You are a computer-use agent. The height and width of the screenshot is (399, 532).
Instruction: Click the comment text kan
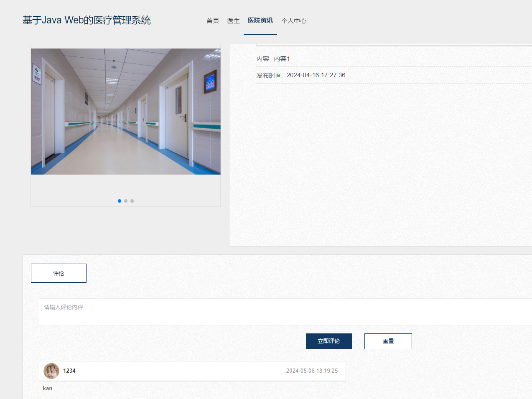[48, 388]
